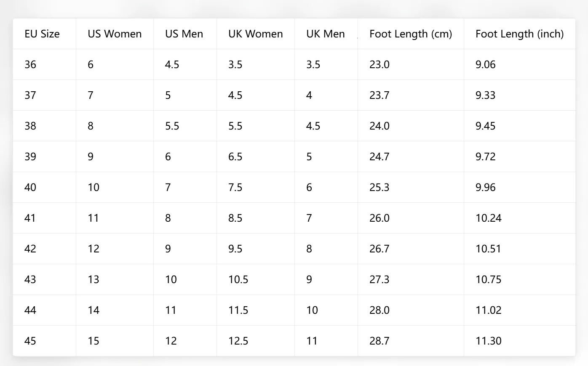Click the UK Men column header
The image size is (588, 366).
[326, 34]
